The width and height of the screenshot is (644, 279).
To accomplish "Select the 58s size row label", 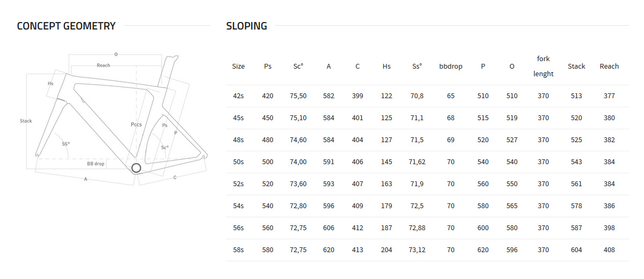I will point(238,250).
